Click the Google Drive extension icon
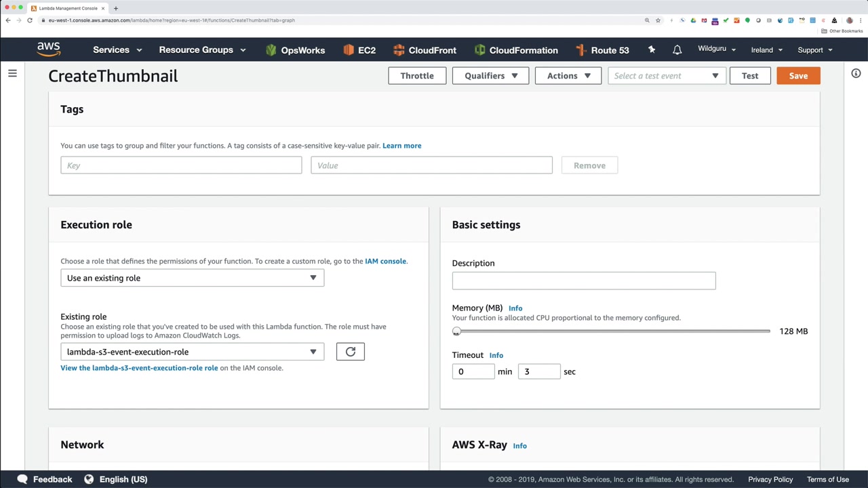The height and width of the screenshot is (488, 868). click(x=693, y=20)
